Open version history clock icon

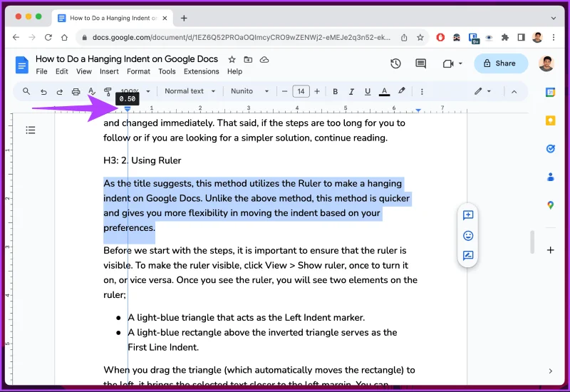coord(395,63)
